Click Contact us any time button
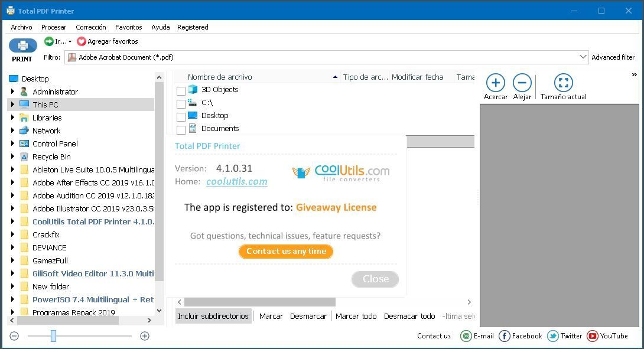 click(286, 252)
